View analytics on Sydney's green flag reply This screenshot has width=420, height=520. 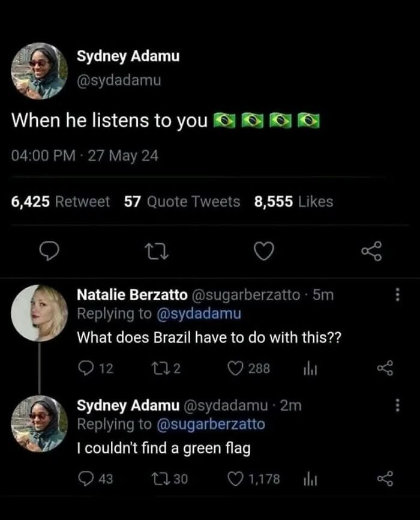310,480
